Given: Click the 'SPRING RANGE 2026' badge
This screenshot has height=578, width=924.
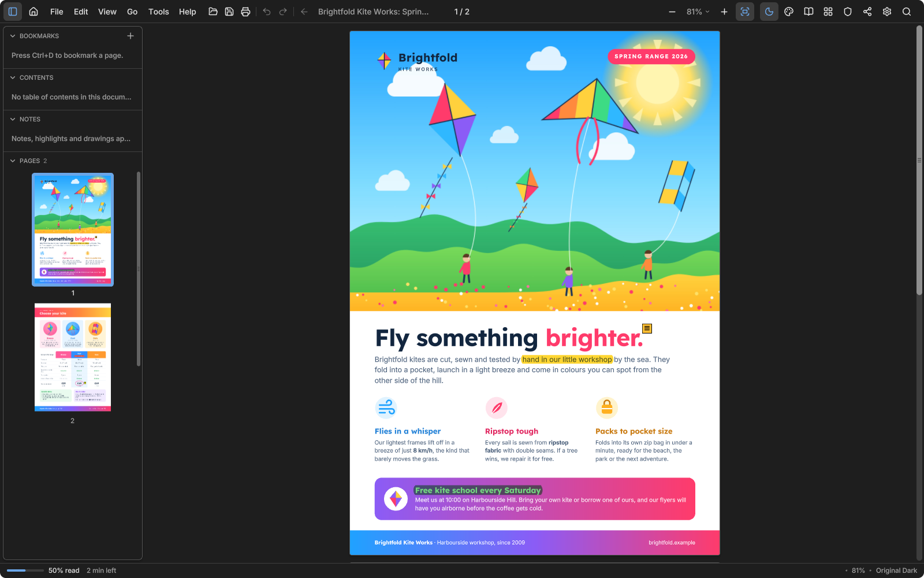Looking at the screenshot, I should (x=651, y=57).
